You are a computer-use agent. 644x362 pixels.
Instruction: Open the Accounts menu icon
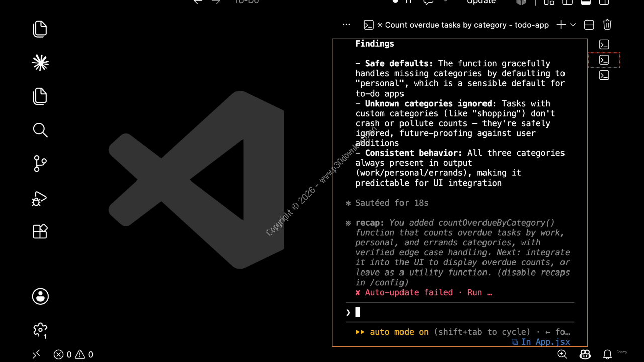coord(40,296)
